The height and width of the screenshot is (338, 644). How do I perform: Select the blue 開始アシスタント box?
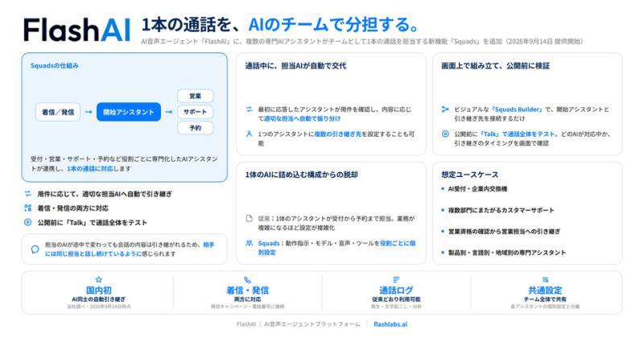coord(129,112)
